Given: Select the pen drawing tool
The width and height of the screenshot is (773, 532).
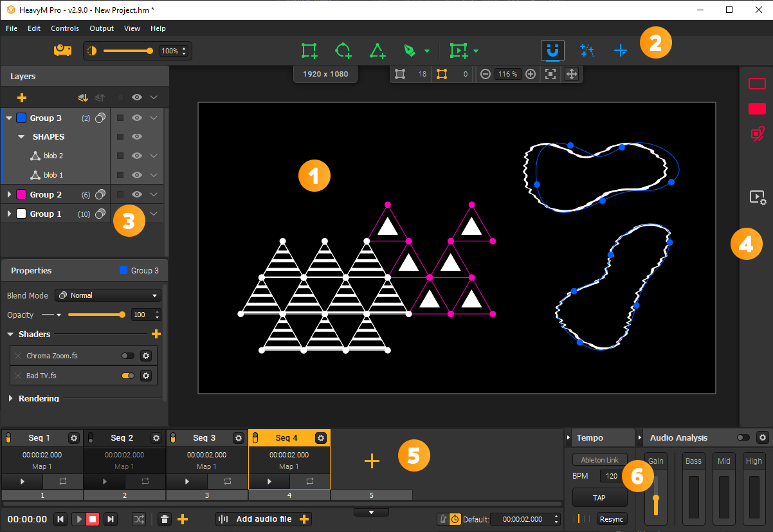Looking at the screenshot, I should click(410, 51).
